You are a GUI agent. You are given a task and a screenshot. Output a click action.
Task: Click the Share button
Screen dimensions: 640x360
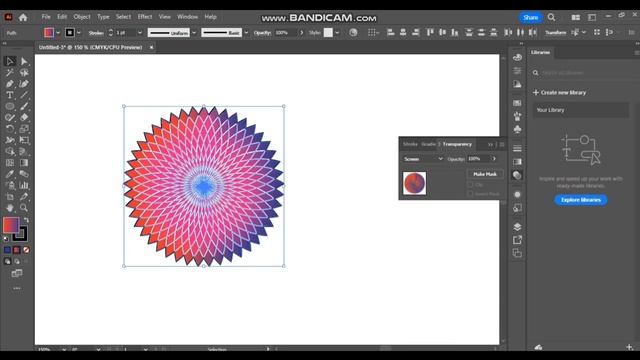click(531, 17)
